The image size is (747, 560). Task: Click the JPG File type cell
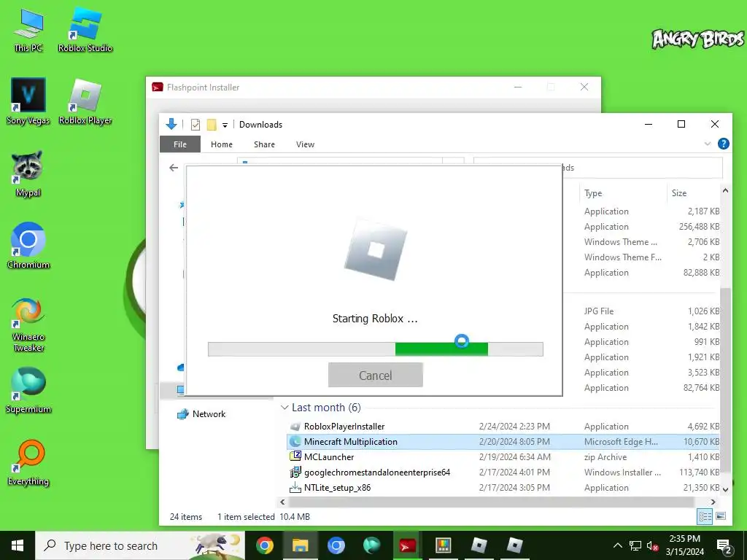point(599,311)
